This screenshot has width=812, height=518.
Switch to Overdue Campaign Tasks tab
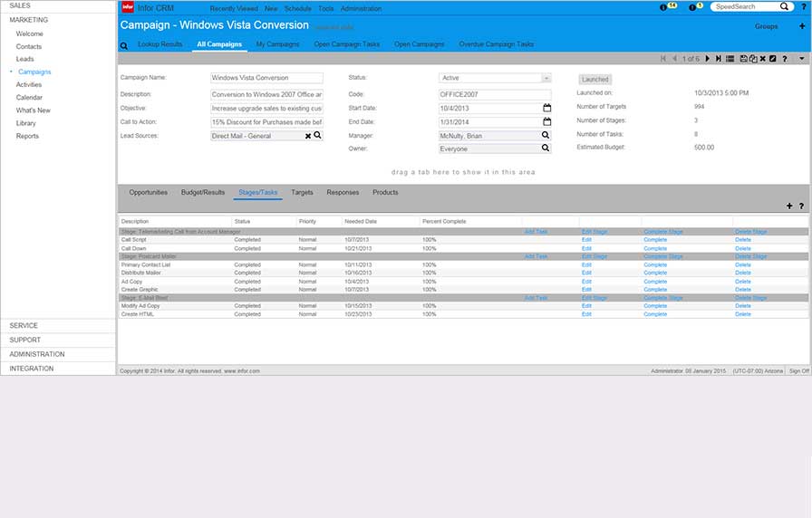496,44
